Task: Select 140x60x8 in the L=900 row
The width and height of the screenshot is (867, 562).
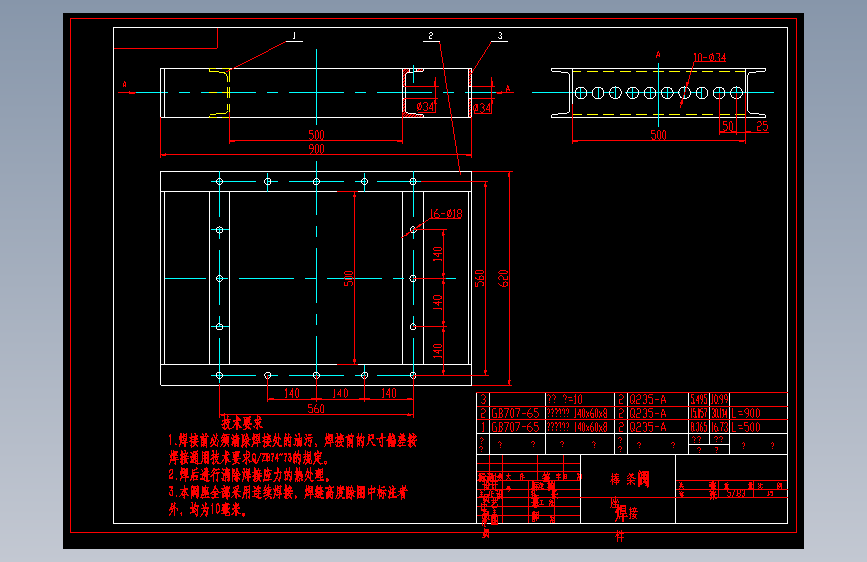Action: [x=590, y=413]
